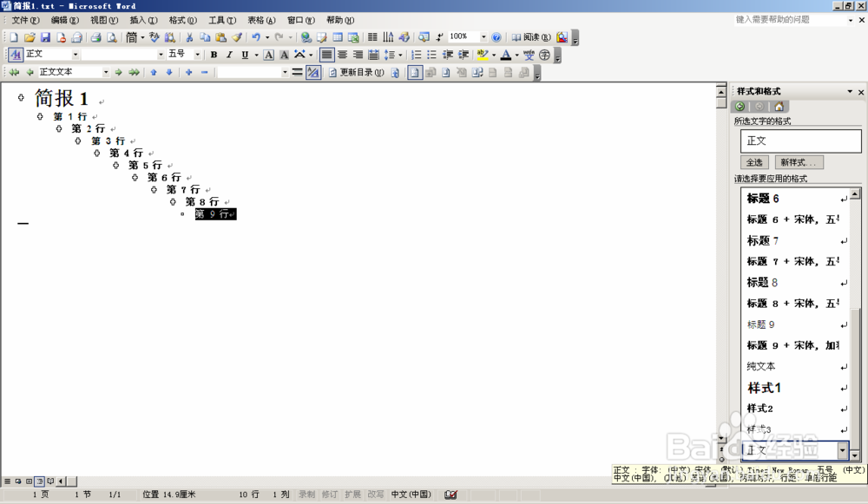
Task: Promote outline level with green left arrow
Action: coord(30,73)
